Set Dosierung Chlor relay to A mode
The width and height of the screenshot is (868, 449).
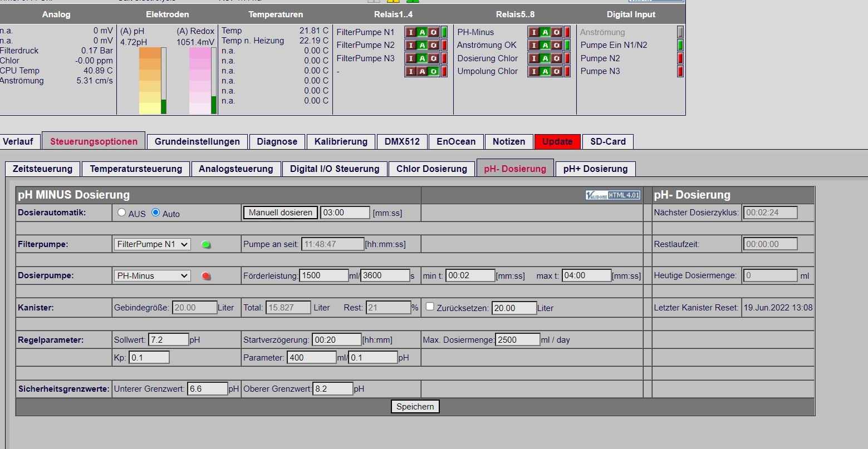tap(546, 58)
